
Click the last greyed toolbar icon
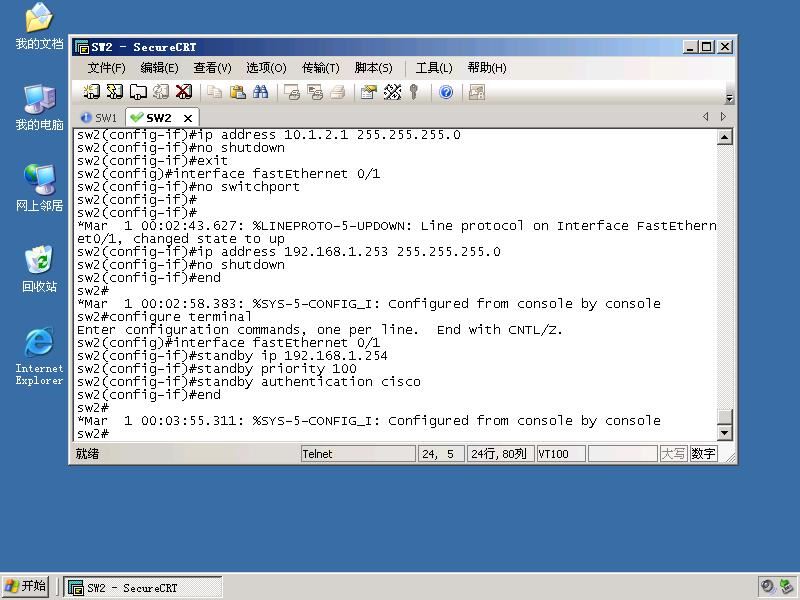(x=477, y=92)
